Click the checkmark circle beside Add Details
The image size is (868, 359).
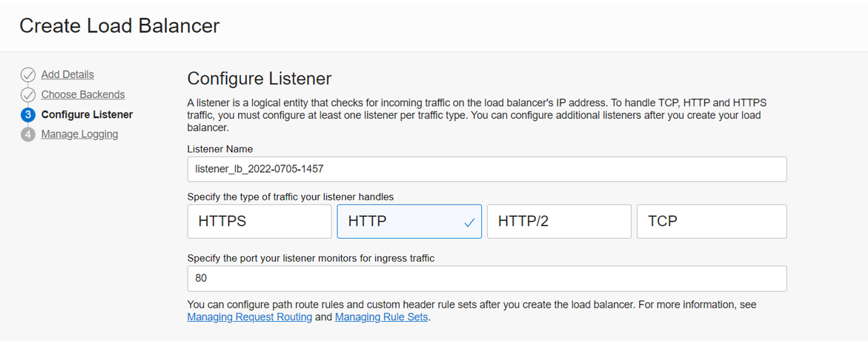click(27, 75)
